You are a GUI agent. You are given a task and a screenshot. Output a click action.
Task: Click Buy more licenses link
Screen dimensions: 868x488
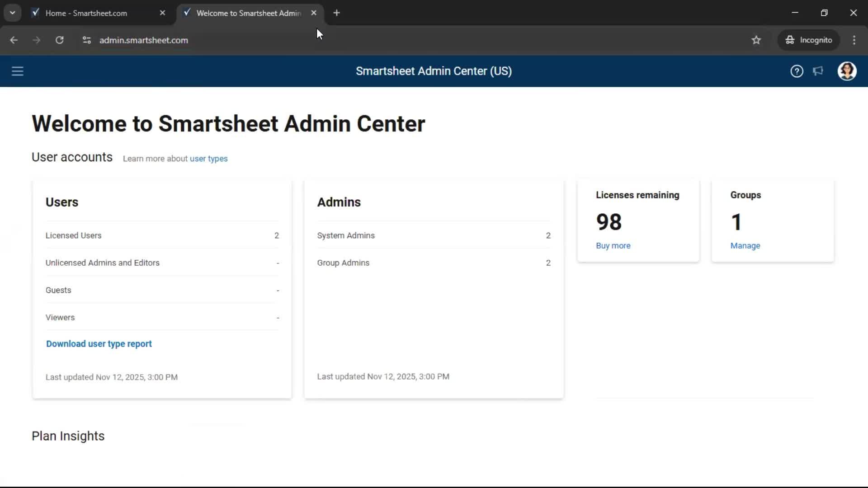click(613, 246)
